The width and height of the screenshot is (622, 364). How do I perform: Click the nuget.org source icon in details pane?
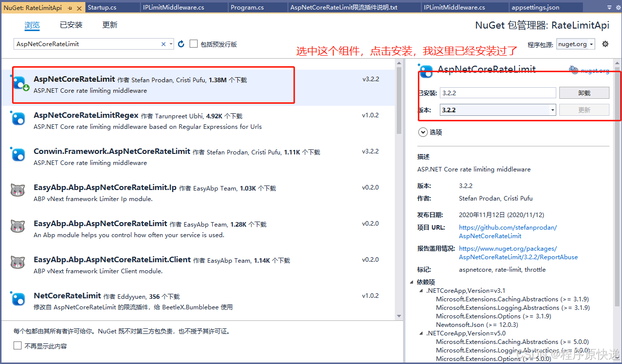573,70
